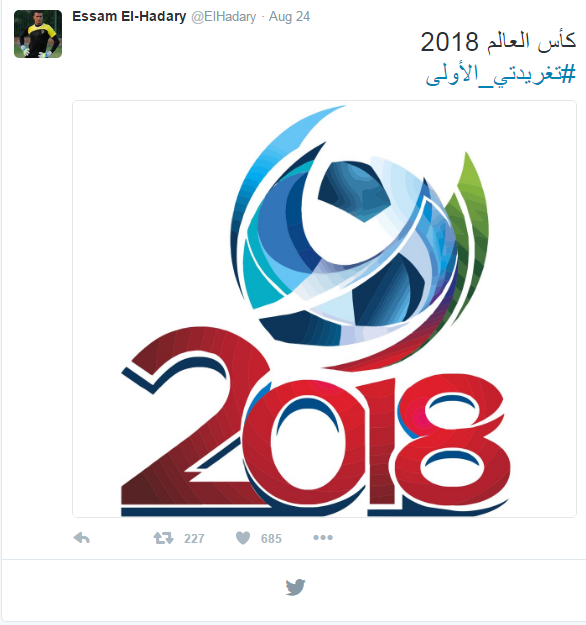Click the 685 likes count
The width and height of the screenshot is (586, 625).
point(271,539)
